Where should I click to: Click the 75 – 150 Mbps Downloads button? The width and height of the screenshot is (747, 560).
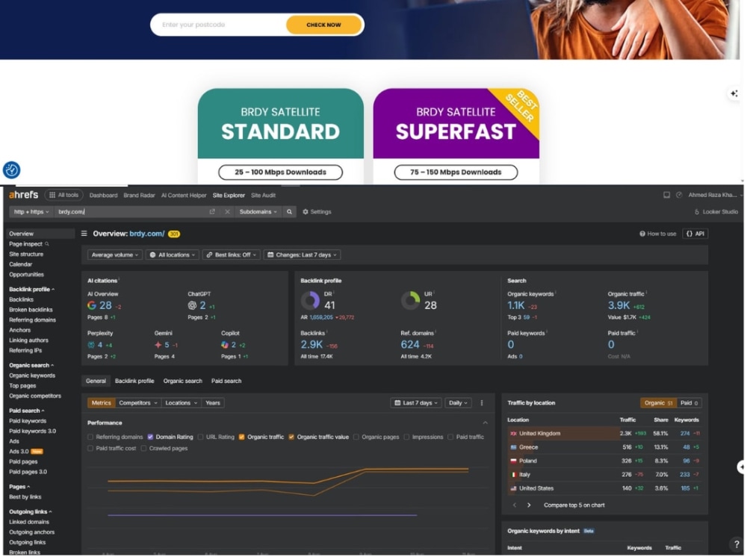point(456,172)
